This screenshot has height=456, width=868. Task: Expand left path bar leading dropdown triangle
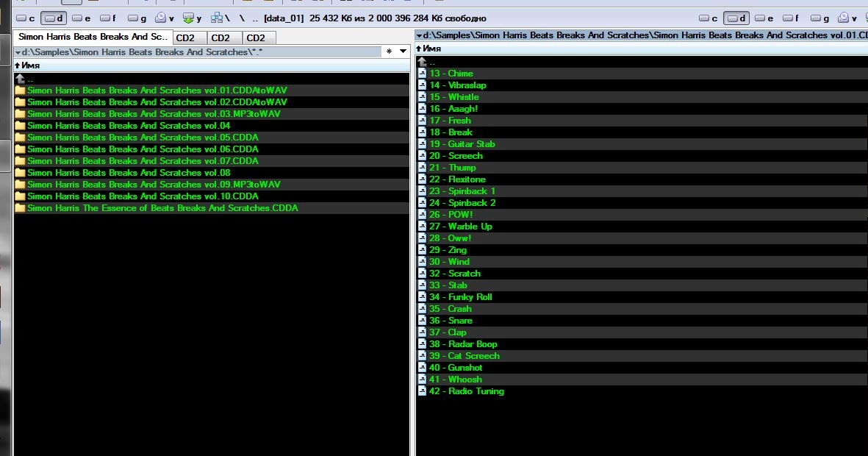[x=18, y=52]
